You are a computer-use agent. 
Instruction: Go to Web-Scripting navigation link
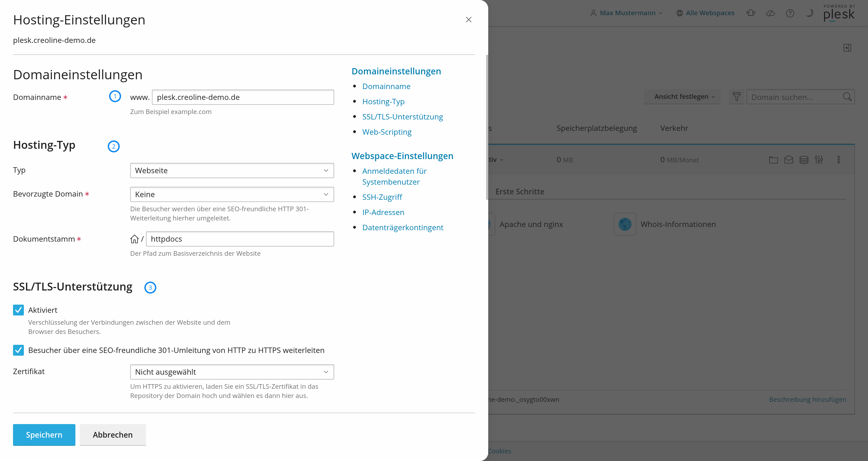click(x=387, y=132)
